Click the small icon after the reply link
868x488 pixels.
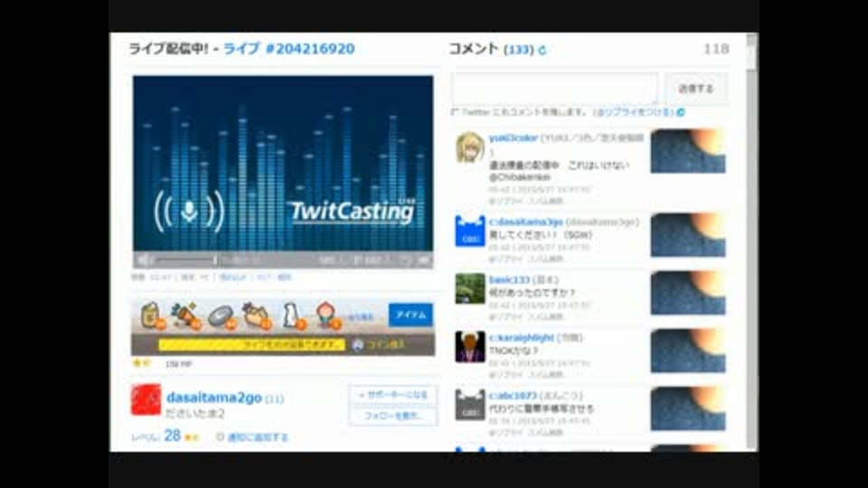(x=681, y=112)
